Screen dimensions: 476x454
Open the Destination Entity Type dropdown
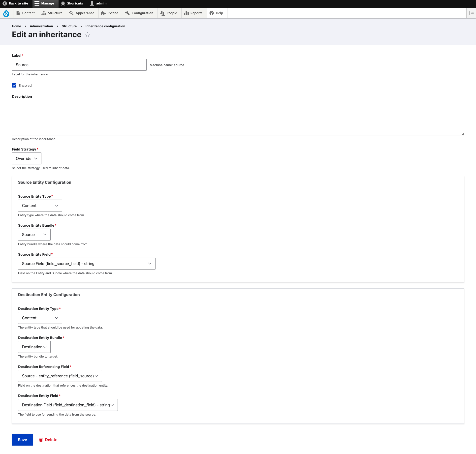(40, 318)
